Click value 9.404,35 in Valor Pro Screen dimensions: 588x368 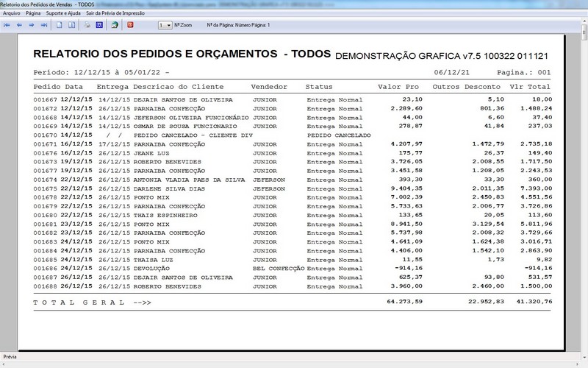[x=406, y=188]
